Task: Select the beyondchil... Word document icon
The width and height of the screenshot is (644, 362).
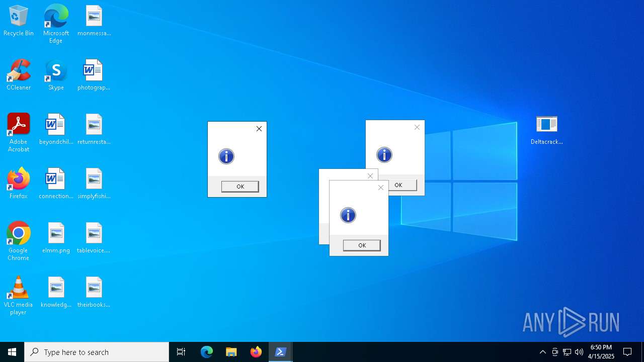Action: tap(56, 130)
